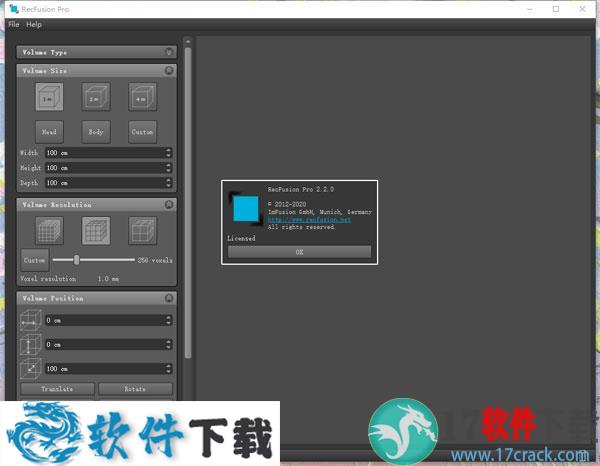This screenshot has height=466, width=600.
Task: Collapse the Volume Resolution panel
Action: click(x=169, y=204)
